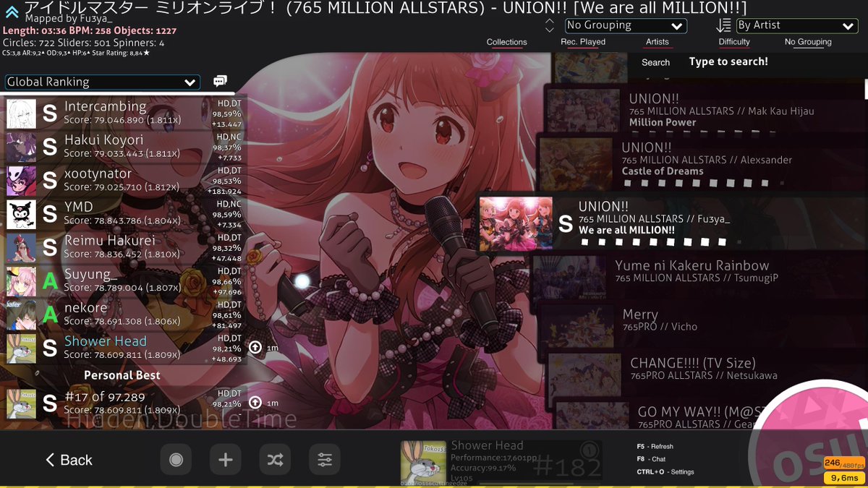868x488 pixels.
Task: Open Hakui Koyori's score entry
Action: (x=124, y=147)
